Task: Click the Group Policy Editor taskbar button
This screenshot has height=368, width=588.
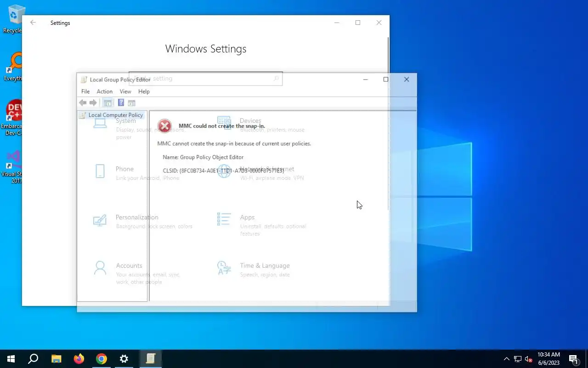Action: [151, 359]
